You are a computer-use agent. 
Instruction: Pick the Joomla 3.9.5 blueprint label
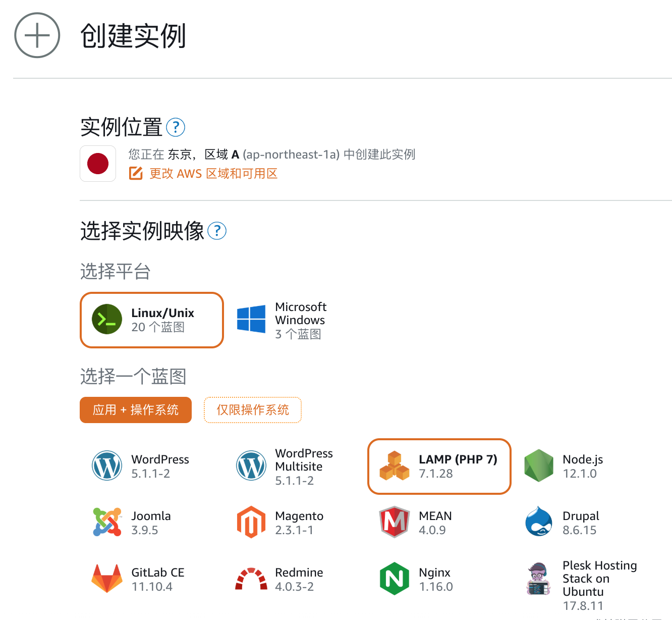(151, 523)
